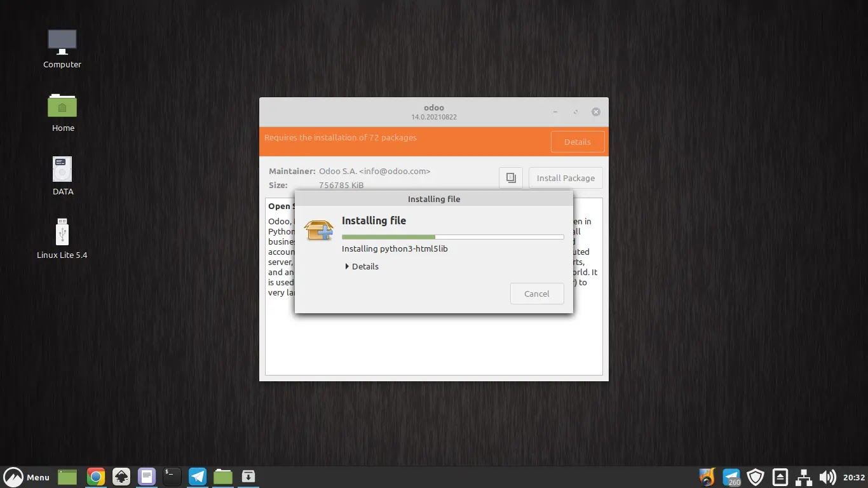Click the installation progress bar
The height and width of the screenshot is (488, 868).
tap(452, 237)
